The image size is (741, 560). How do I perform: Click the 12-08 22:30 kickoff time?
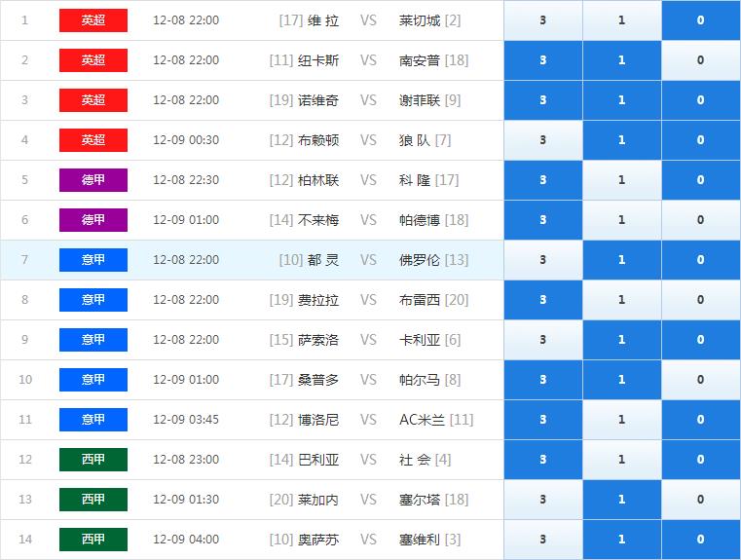tap(186, 180)
